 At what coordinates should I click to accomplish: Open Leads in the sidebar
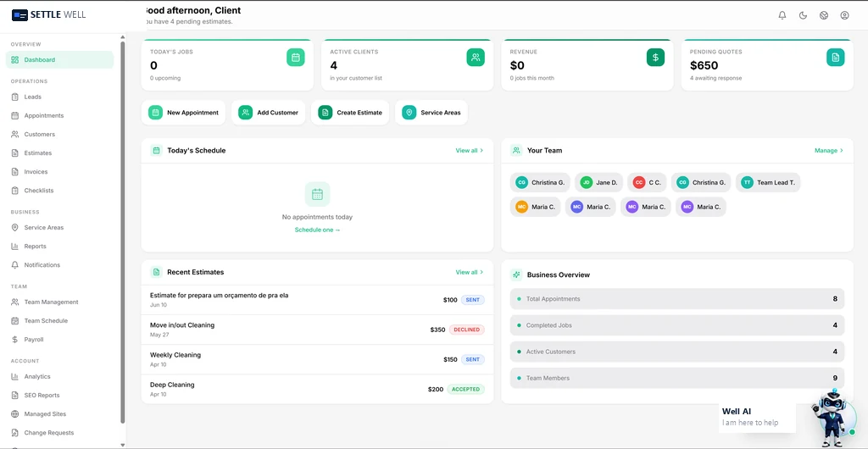point(60,97)
